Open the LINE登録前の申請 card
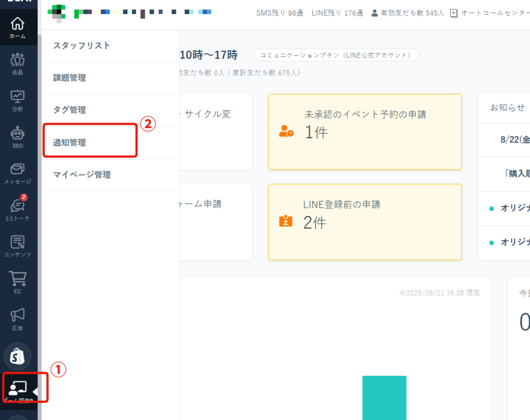The height and width of the screenshot is (420, 530). point(365,222)
